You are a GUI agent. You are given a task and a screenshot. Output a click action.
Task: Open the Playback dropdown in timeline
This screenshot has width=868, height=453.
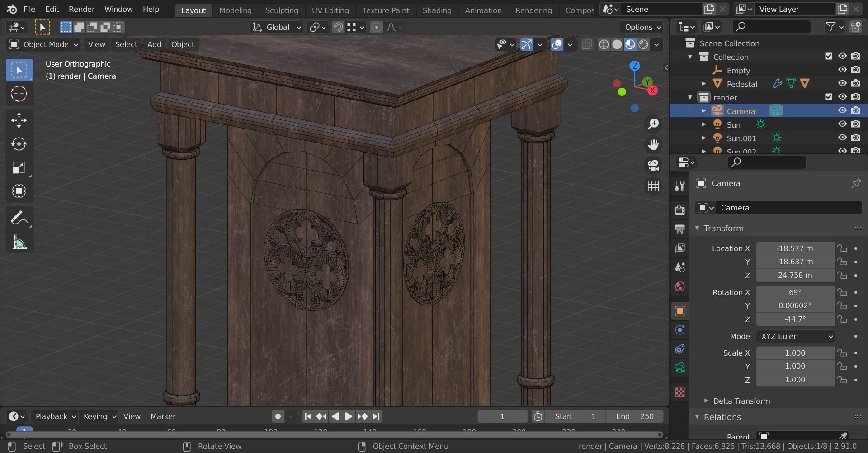56,416
